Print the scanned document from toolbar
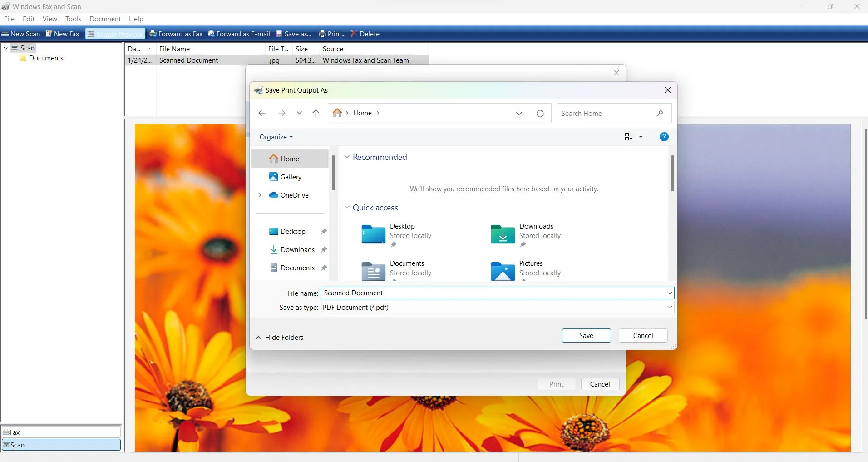The height and width of the screenshot is (462, 868). coord(331,34)
